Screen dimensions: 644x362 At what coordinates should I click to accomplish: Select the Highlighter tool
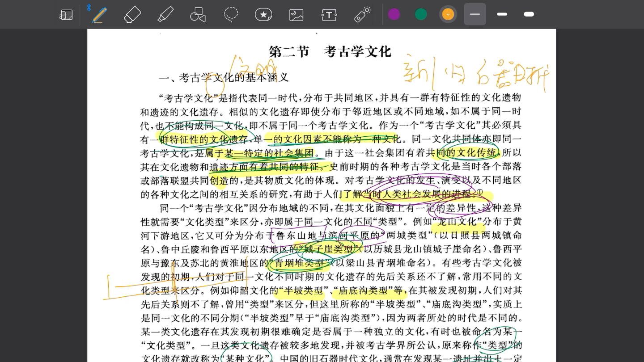165,14
